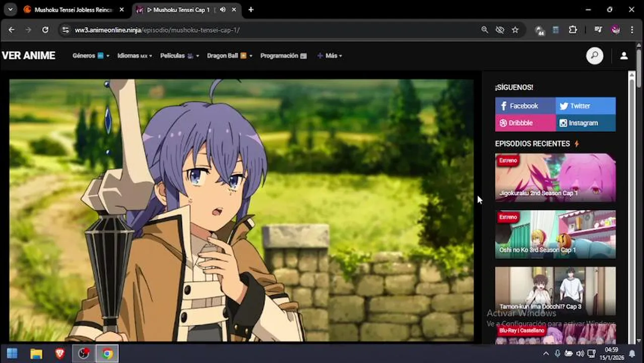Open Tamon-kun Ima Docchi!? Cap 3 thumbnail
The width and height of the screenshot is (644, 363).
555,291
